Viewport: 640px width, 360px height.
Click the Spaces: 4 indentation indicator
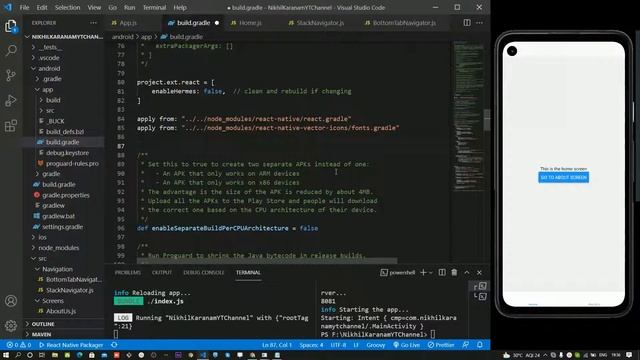pos(311,345)
